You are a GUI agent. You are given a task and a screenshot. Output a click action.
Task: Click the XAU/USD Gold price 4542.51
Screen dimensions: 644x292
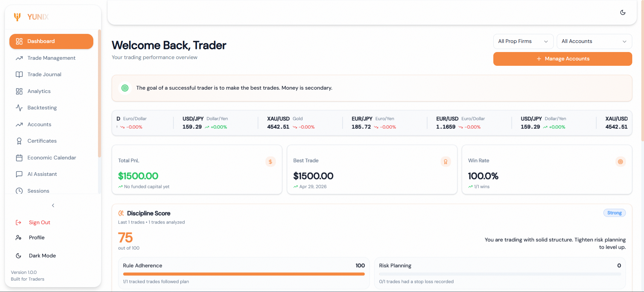pyautogui.click(x=278, y=127)
